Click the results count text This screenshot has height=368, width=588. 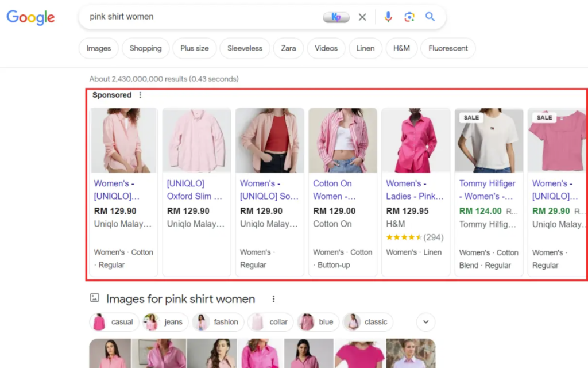click(164, 79)
